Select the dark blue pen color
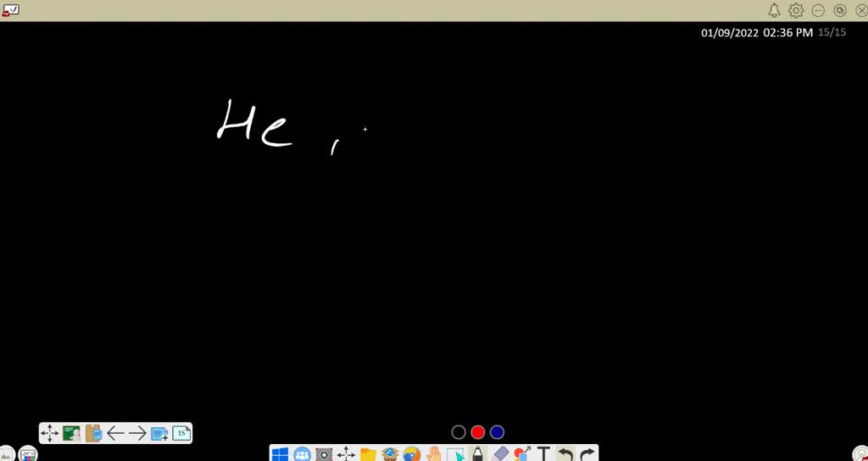 [498, 432]
